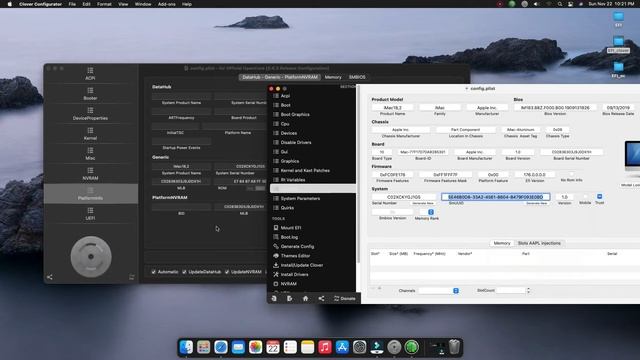Toggle No Rom Info checkbox
Viewport: 640px width, 360px height.
pyautogui.click(x=571, y=174)
